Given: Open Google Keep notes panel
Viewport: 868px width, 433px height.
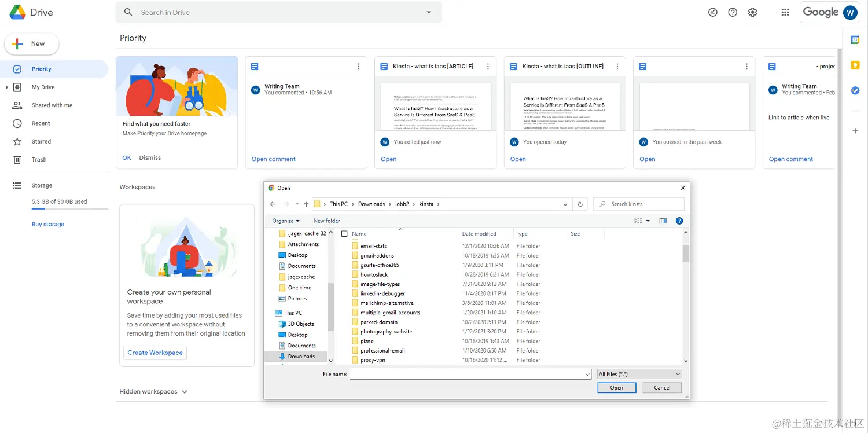Looking at the screenshot, I should pyautogui.click(x=855, y=65).
